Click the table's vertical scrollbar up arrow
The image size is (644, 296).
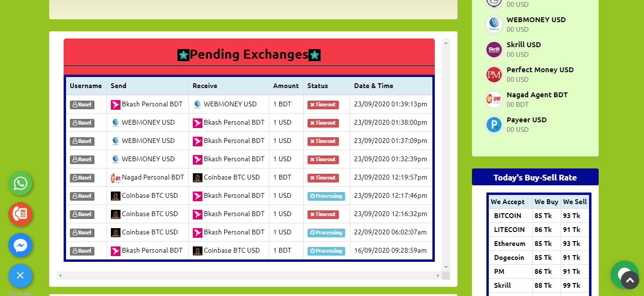click(x=446, y=42)
